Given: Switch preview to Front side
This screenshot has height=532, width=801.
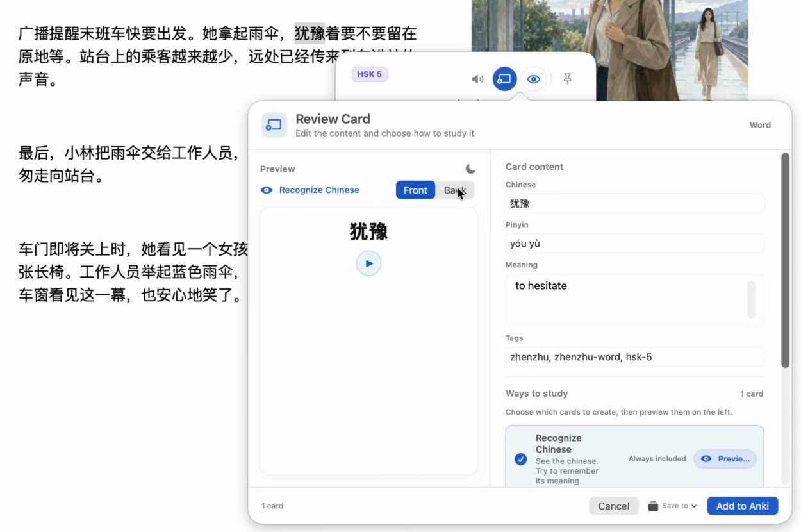Looking at the screenshot, I should click(x=415, y=190).
